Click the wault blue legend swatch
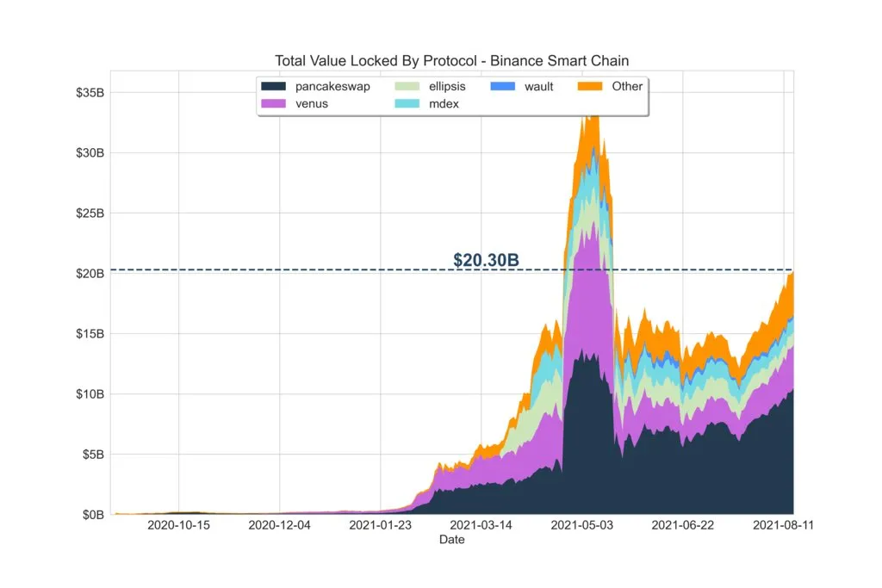This screenshot has width=882, height=588. [503, 86]
